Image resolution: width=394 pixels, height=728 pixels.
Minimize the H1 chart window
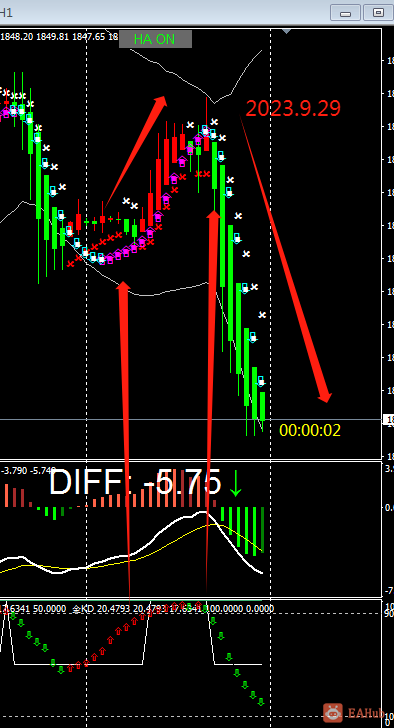345,13
